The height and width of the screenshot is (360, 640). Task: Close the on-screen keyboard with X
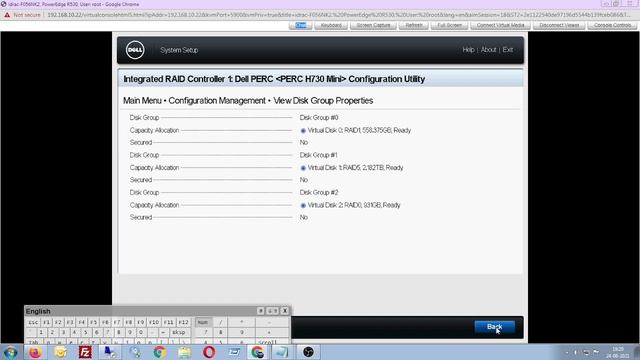click(285, 311)
